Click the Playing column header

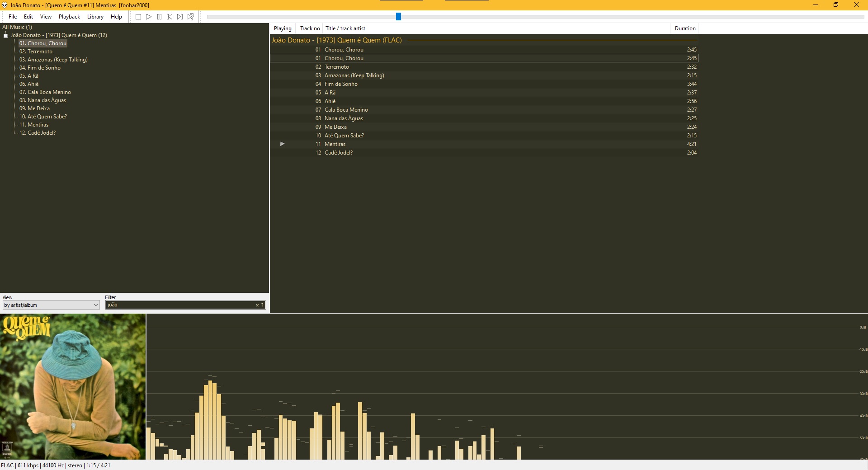(x=283, y=28)
